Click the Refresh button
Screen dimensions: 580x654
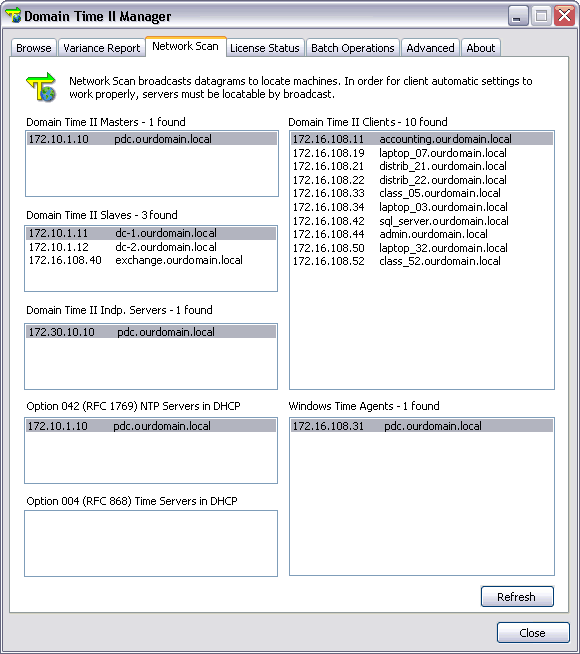pos(517,597)
